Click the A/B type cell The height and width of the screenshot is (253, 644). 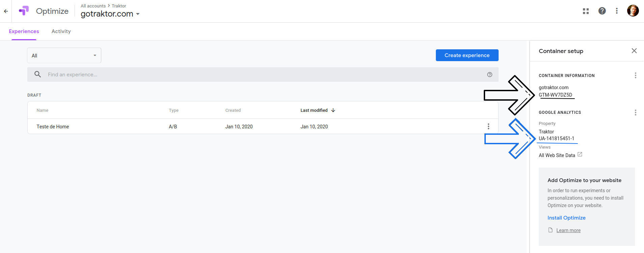(173, 127)
